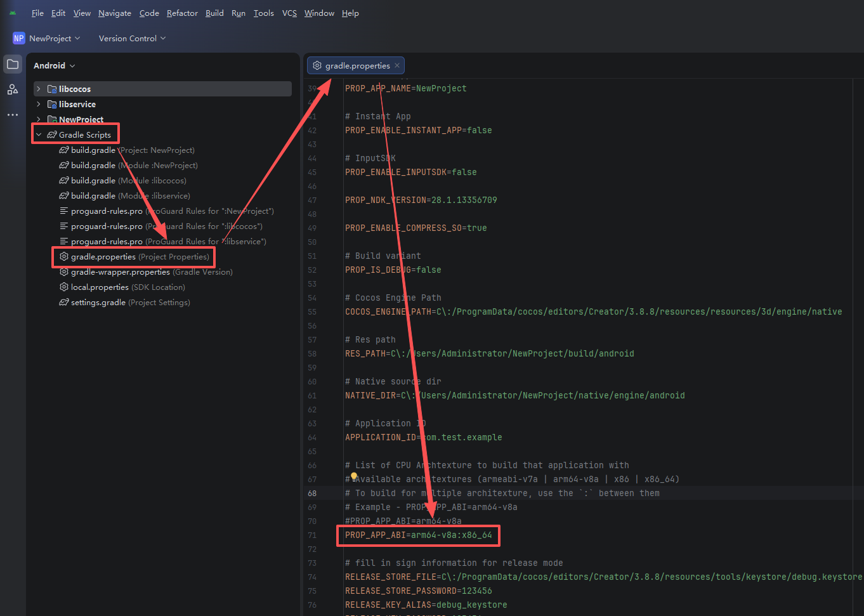Image resolution: width=864 pixels, height=616 pixels.
Task: Click the PROP_NDK_VERSION=28.1.13356709 line
Action: pos(421,200)
